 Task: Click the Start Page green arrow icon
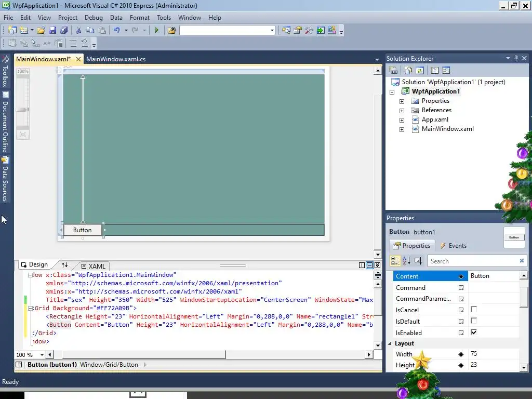(x=320, y=30)
